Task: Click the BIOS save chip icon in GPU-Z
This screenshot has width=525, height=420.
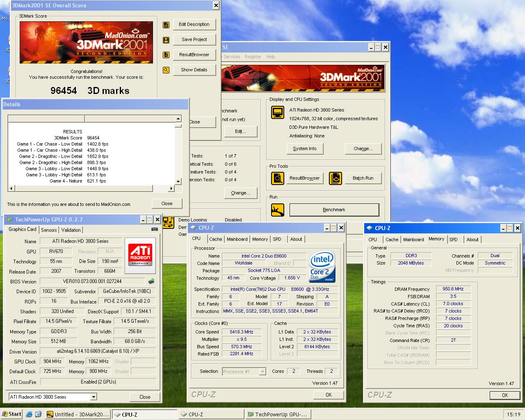Action: tap(151, 281)
